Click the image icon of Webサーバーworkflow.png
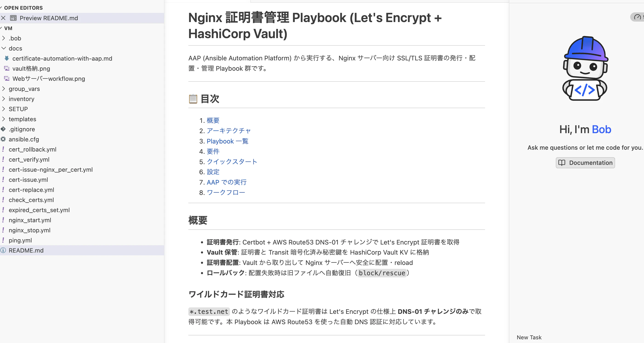The width and height of the screenshot is (644, 343). click(7, 79)
